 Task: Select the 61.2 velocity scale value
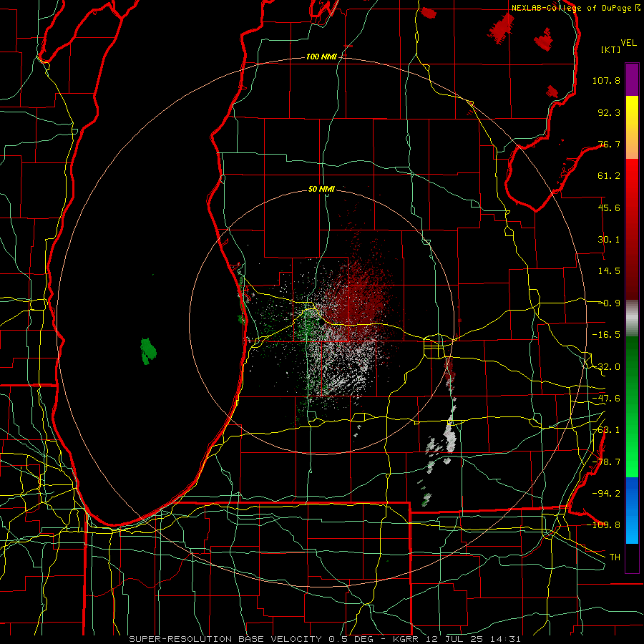point(609,176)
